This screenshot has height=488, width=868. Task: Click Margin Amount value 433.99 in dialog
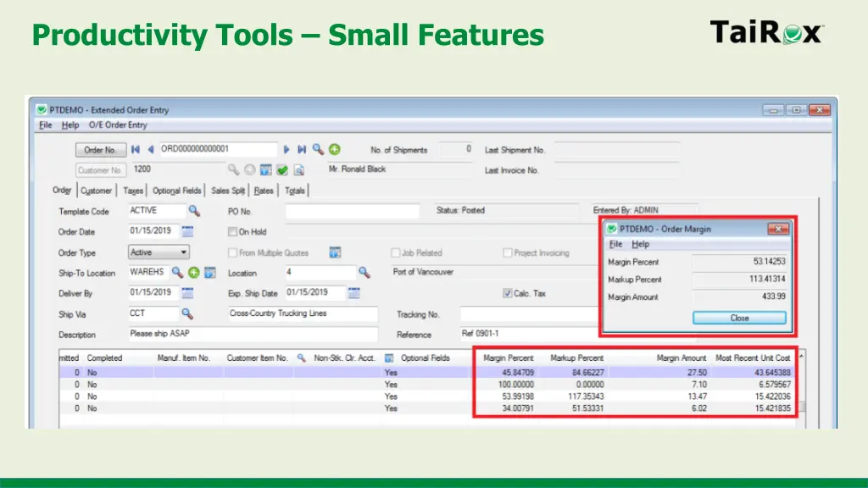tap(773, 296)
